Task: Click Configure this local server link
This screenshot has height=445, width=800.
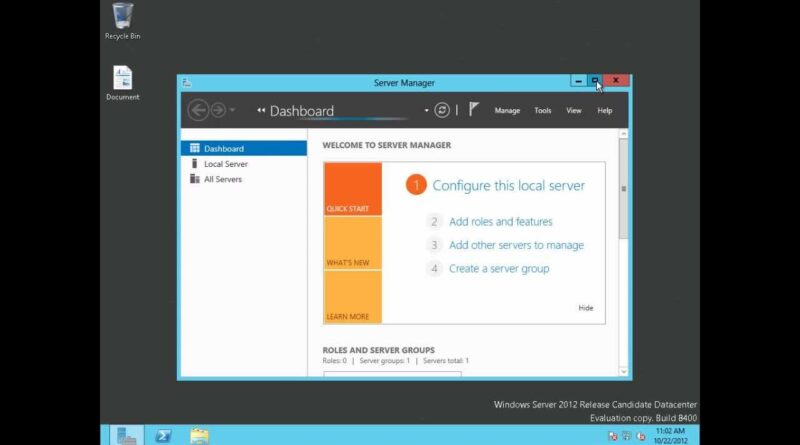Action: 509,186
